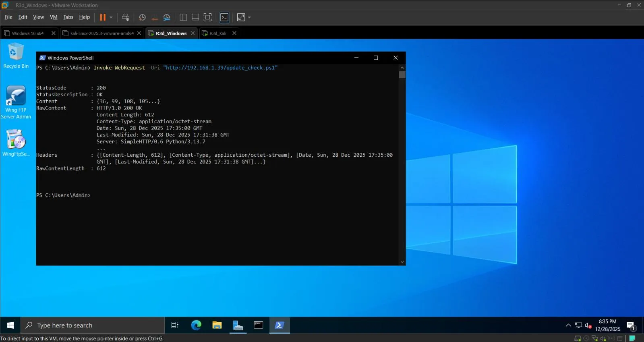644x342 pixels.
Task: Click the VMware network adapter status icon
Action: [594, 338]
